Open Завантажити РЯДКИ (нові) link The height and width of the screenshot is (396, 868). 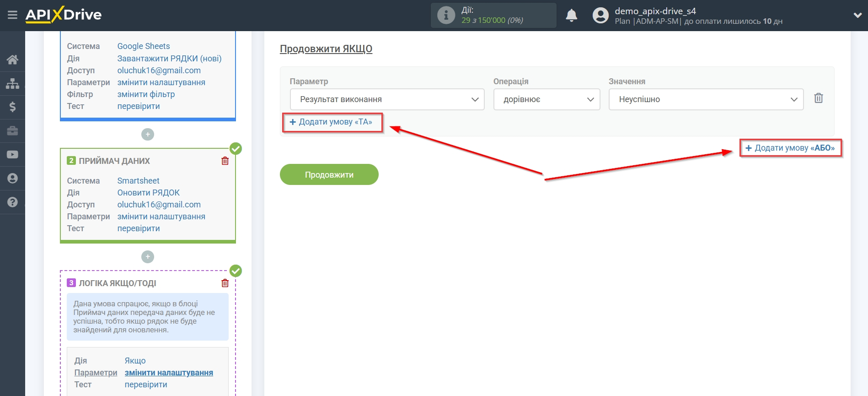pyautogui.click(x=169, y=59)
